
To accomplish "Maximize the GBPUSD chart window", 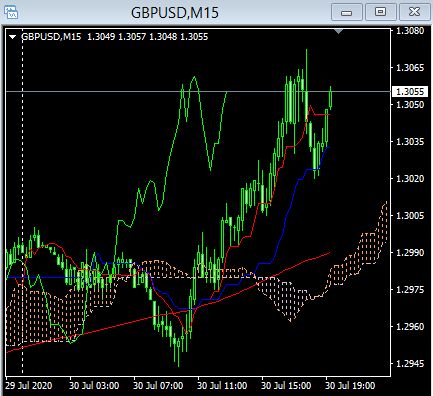I will (x=380, y=12).
